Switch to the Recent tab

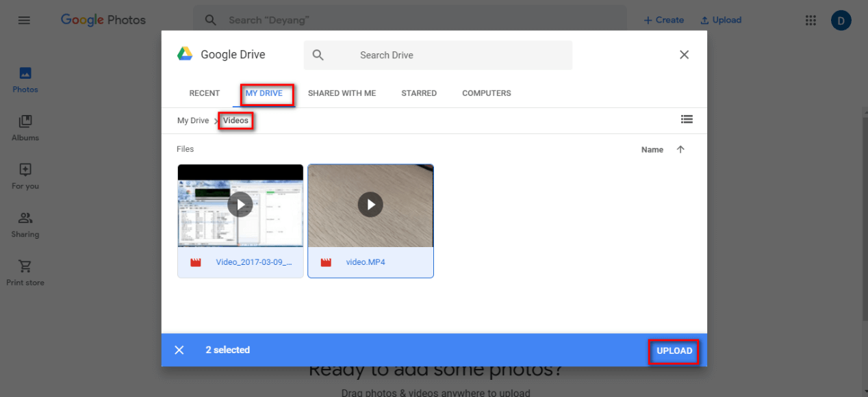point(205,93)
